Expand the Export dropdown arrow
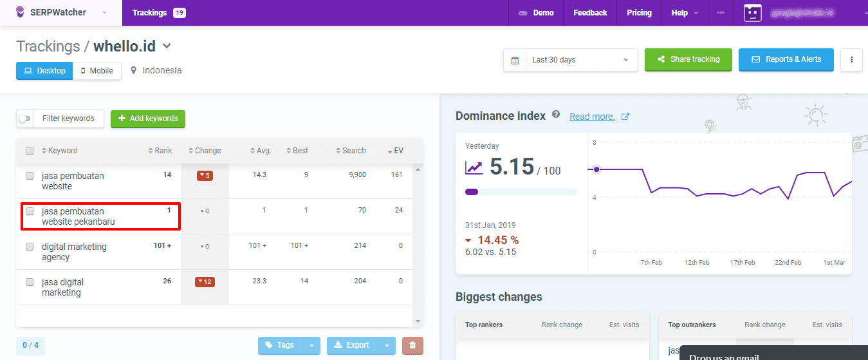868x360 pixels. pyautogui.click(x=386, y=345)
